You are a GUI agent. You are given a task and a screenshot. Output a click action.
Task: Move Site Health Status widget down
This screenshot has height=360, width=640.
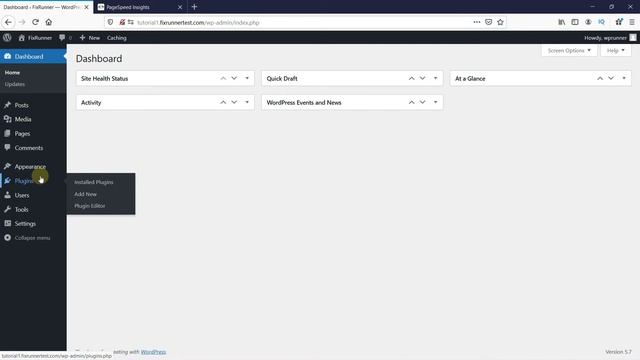point(234,78)
